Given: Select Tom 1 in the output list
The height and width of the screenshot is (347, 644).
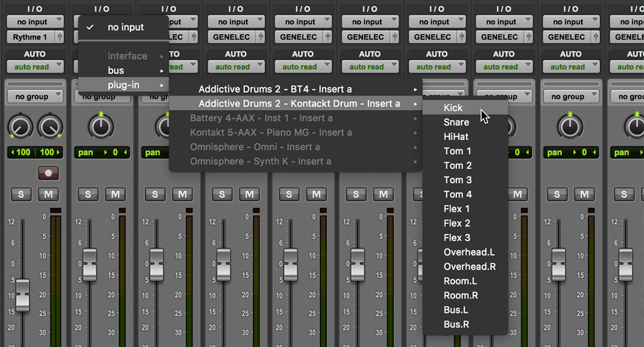Looking at the screenshot, I should [466, 151].
